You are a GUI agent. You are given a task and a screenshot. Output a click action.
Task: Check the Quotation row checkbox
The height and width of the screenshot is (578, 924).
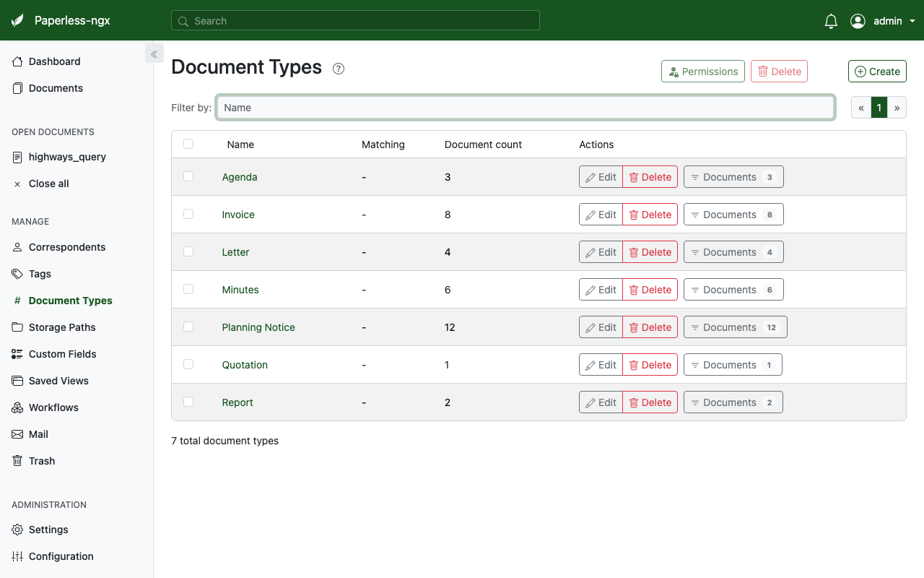point(188,364)
